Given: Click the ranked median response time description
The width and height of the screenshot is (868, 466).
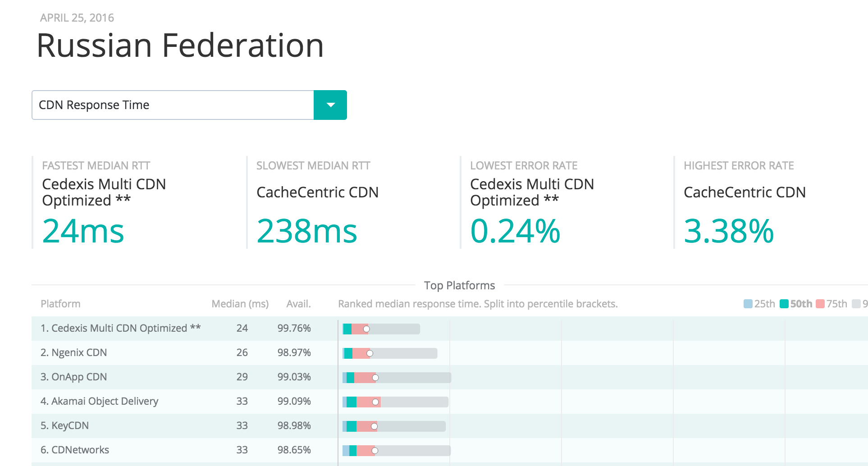Looking at the screenshot, I should 478,304.
